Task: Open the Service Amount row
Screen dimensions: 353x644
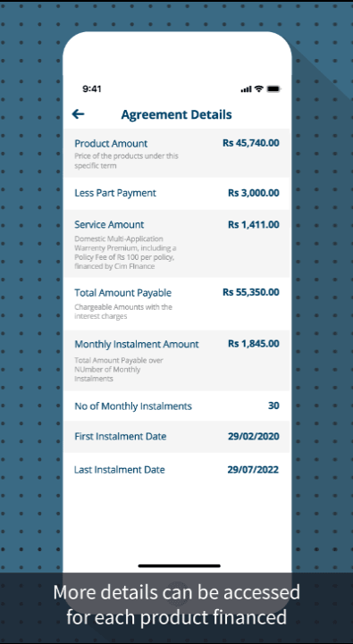Action: [177, 244]
